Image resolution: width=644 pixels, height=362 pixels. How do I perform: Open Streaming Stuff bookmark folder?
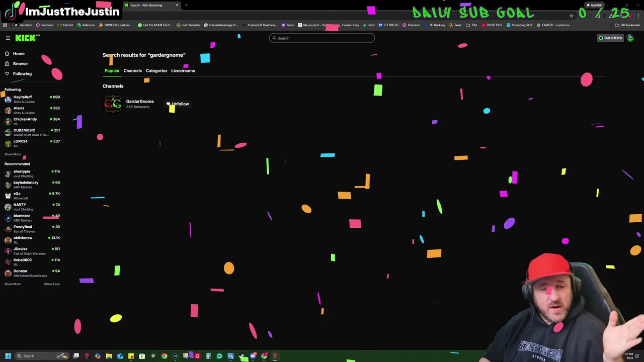pyautogui.click(x=519, y=25)
